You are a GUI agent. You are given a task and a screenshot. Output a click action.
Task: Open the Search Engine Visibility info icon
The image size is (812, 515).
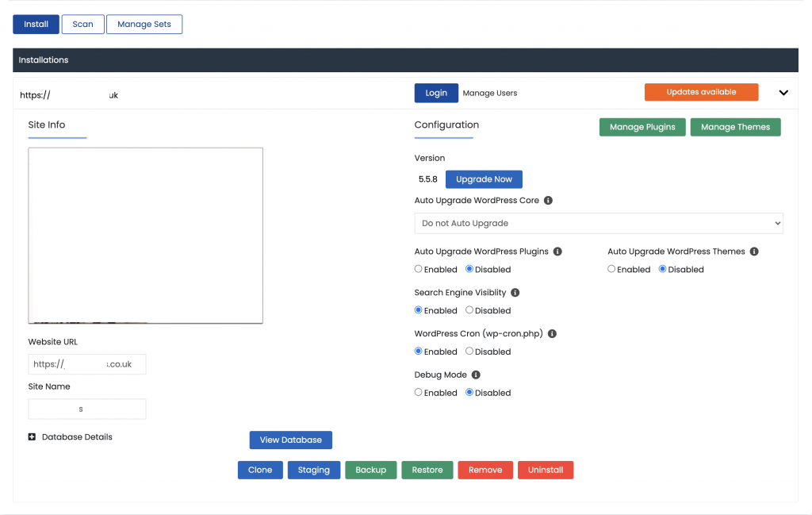(515, 292)
